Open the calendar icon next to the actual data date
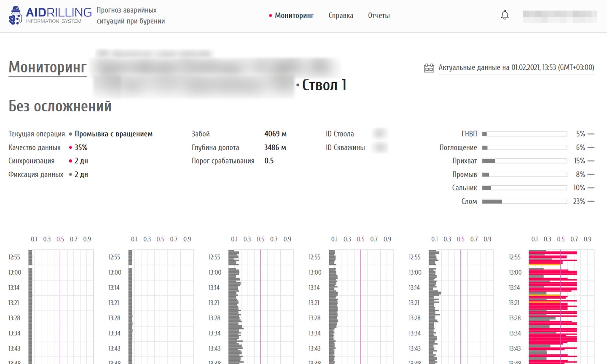This screenshot has width=607, height=364. coord(429,68)
